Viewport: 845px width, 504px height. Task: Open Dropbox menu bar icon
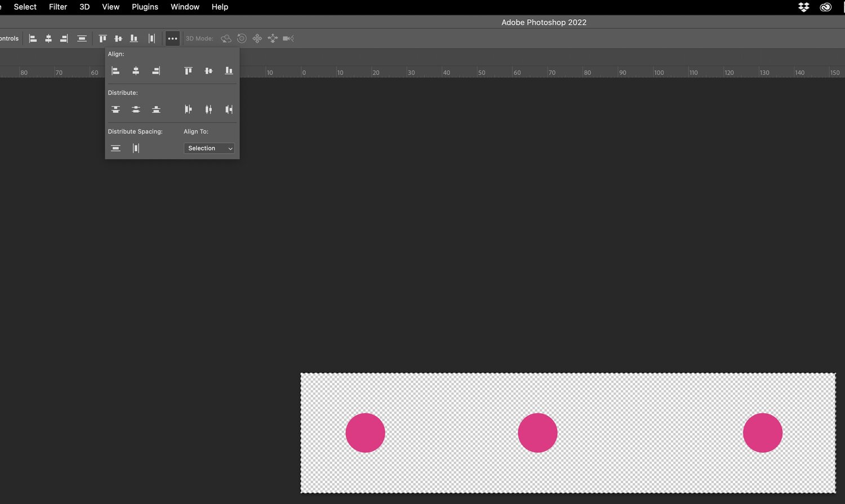[804, 7]
